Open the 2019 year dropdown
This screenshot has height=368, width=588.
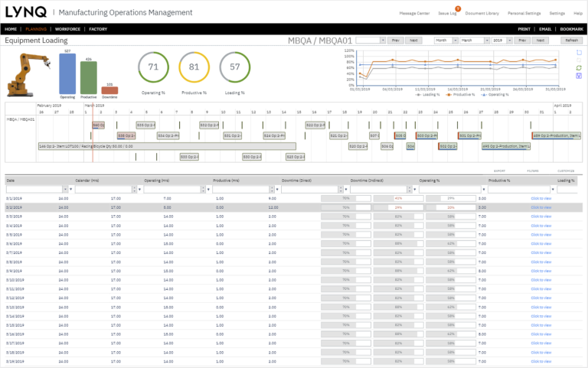(502, 40)
